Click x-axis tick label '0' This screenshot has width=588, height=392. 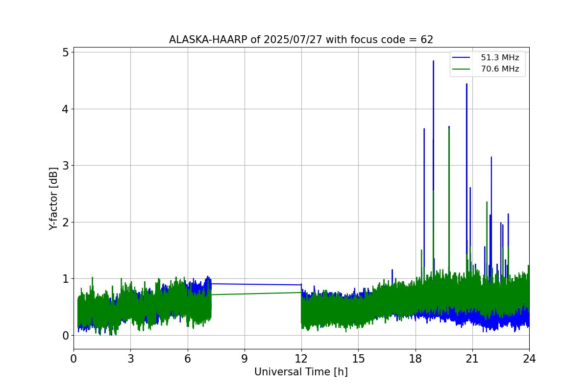click(x=73, y=359)
